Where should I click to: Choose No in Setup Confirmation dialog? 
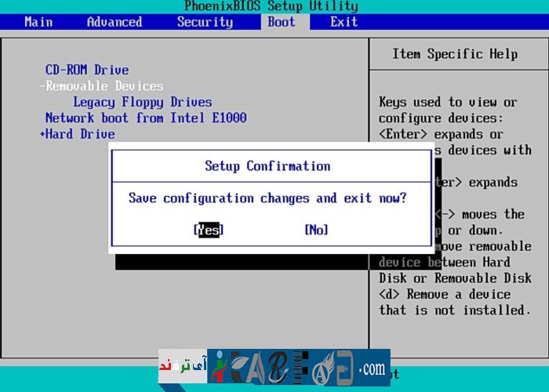click(x=316, y=230)
